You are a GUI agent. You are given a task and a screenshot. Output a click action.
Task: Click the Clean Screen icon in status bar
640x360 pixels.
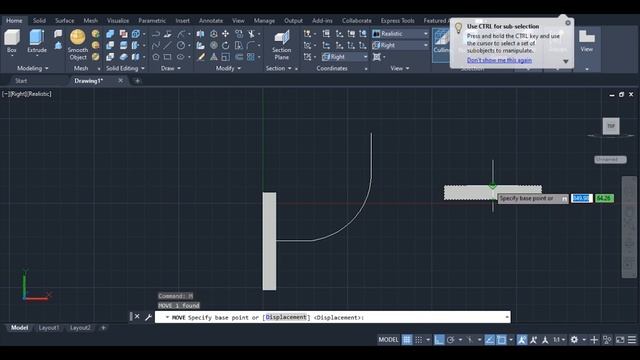click(x=620, y=340)
